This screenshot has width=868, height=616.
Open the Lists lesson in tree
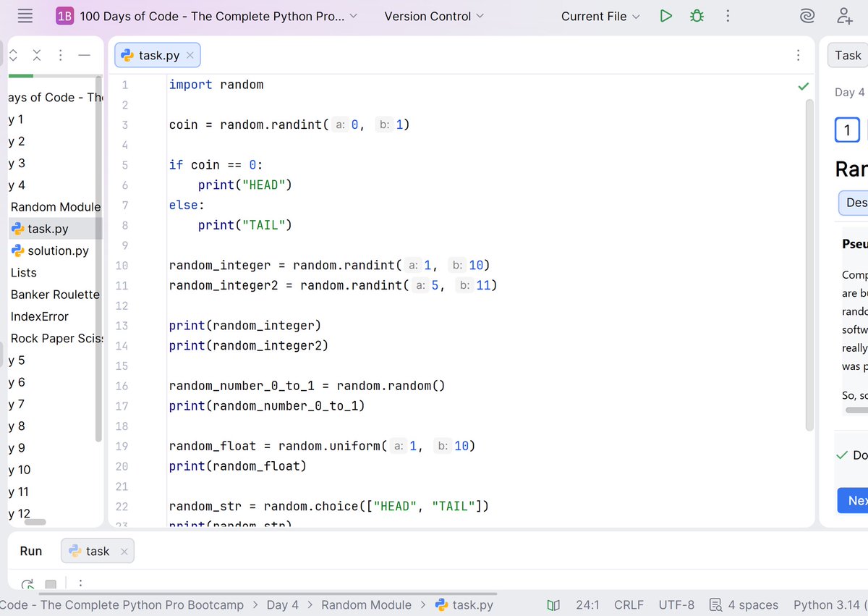(23, 273)
